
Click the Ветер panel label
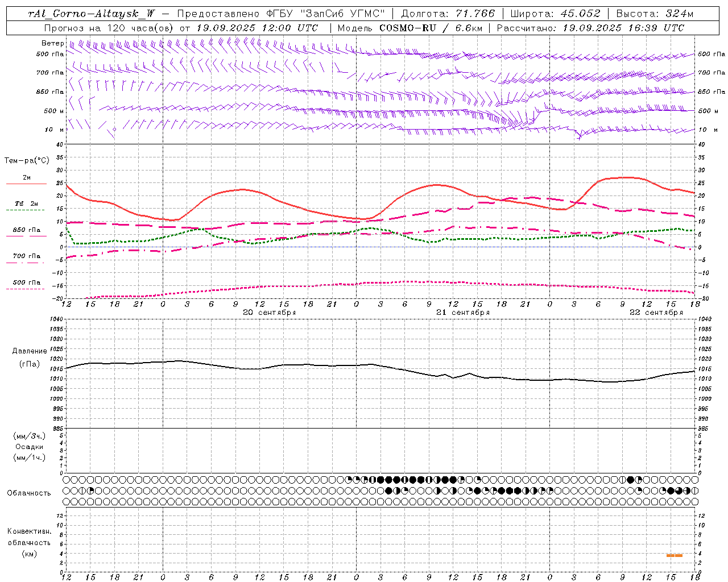click(x=52, y=43)
